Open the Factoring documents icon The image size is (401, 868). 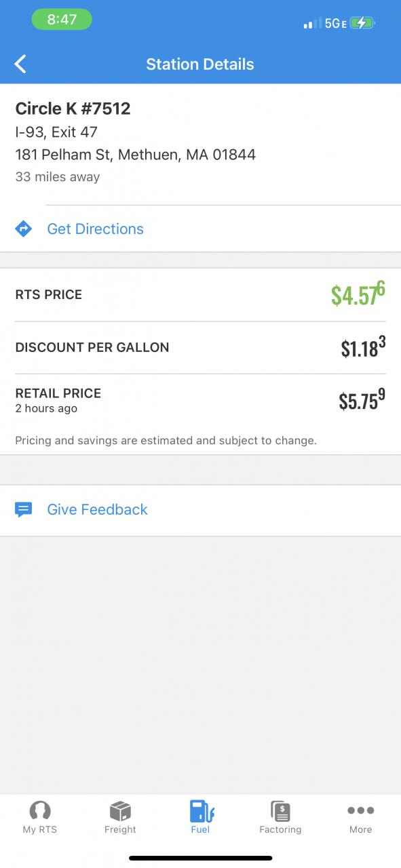coord(280,810)
